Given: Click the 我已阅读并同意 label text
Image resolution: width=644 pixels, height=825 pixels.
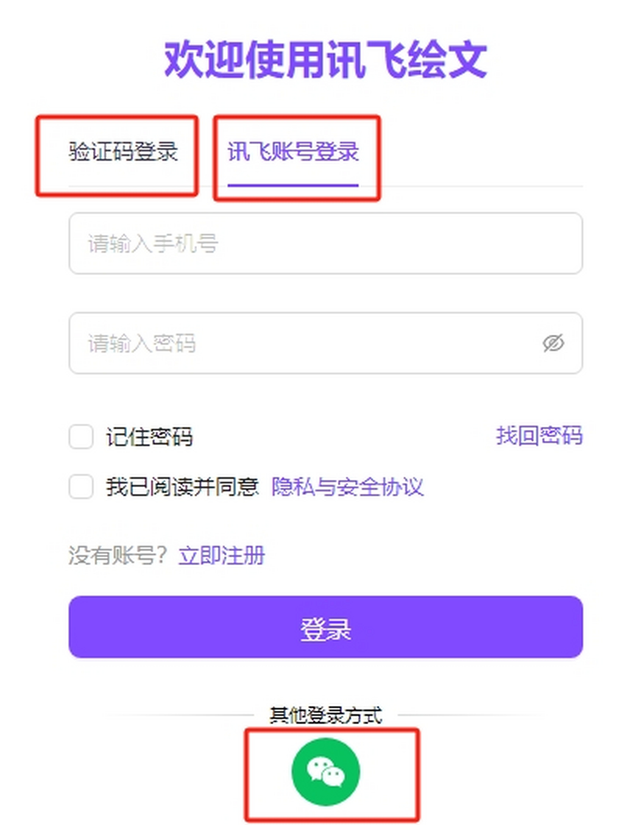Looking at the screenshot, I should point(182,487).
